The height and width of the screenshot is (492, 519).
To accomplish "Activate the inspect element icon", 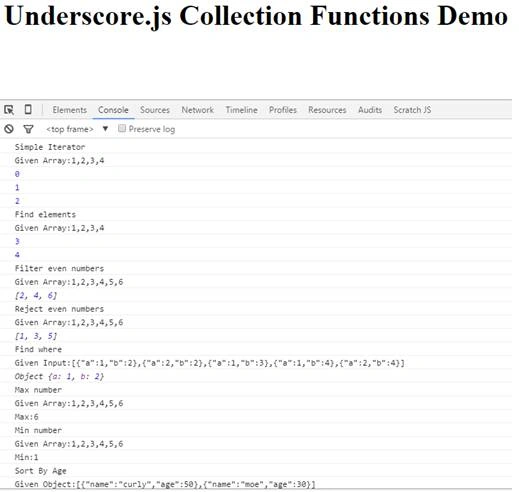I will [x=9, y=110].
